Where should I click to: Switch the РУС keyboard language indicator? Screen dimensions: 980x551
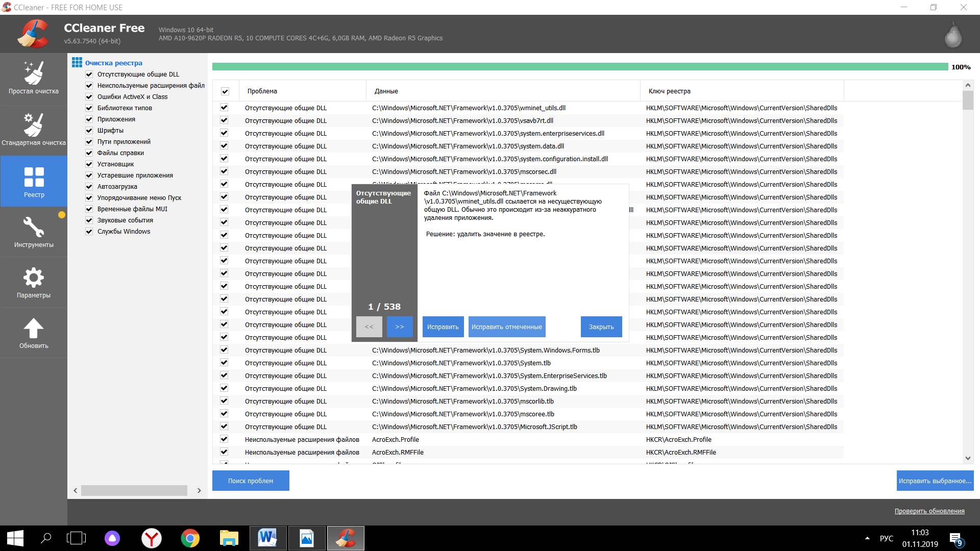click(x=887, y=538)
